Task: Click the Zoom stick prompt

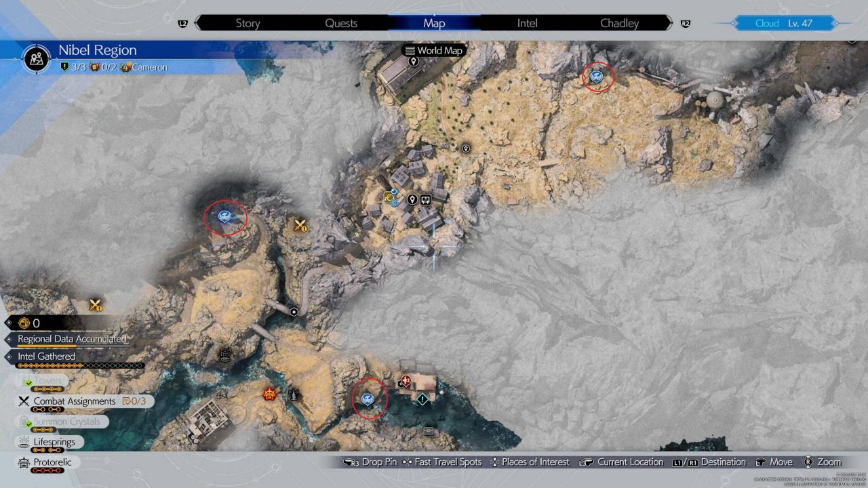Action: tap(821, 462)
